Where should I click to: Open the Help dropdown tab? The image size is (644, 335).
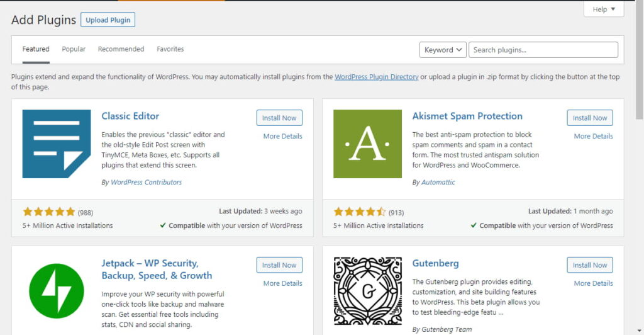click(604, 9)
